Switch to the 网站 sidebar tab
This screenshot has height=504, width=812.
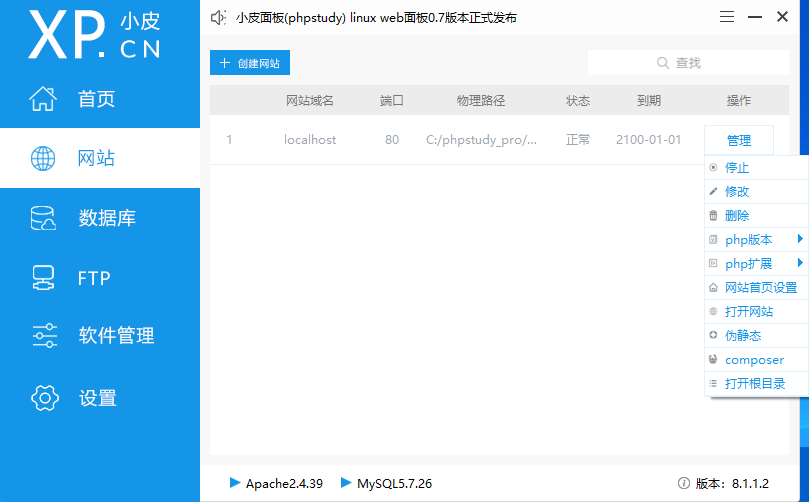[x=100, y=158]
